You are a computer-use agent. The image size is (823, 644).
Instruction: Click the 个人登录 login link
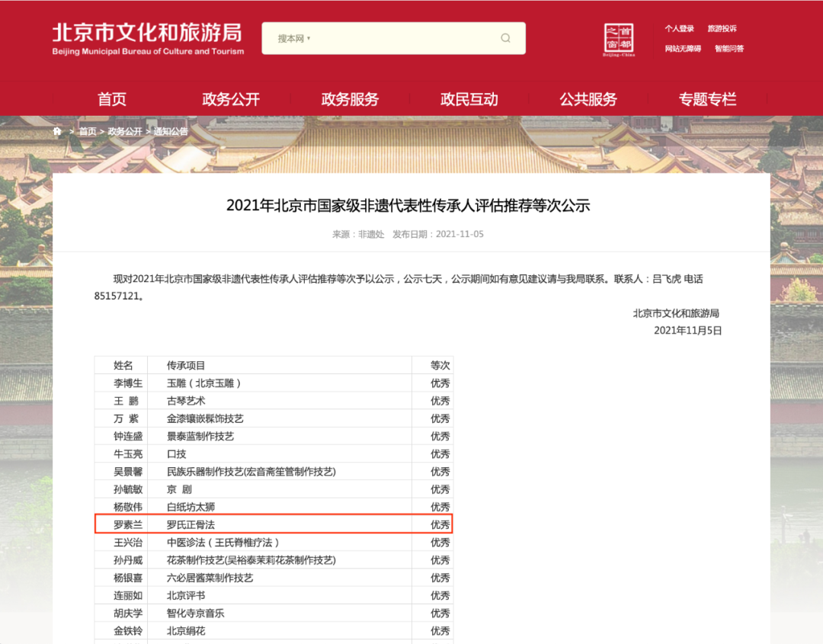click(679, 28)
